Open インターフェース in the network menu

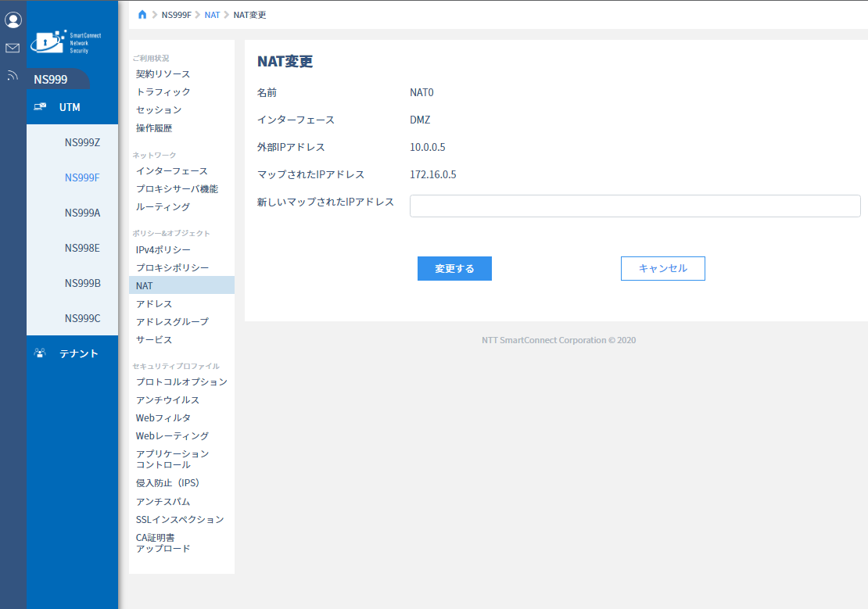click(x=171, y=171)
